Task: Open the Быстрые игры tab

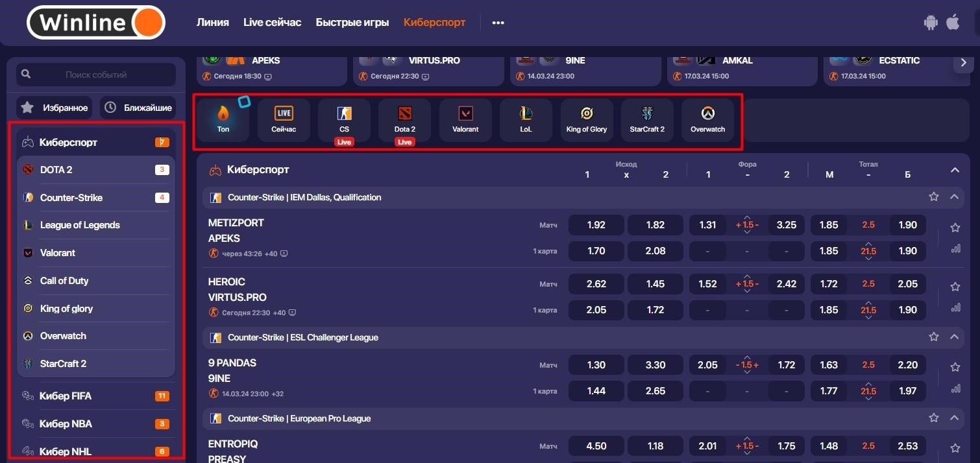Action: 352,22
